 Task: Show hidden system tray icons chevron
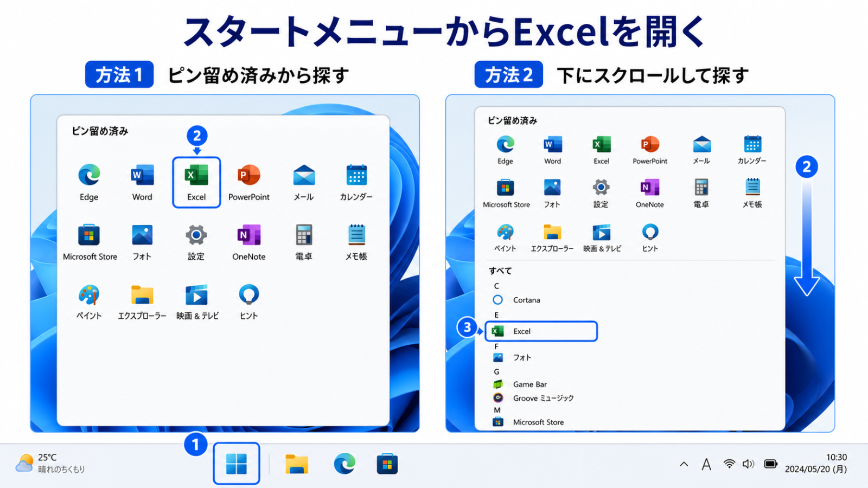684,464
